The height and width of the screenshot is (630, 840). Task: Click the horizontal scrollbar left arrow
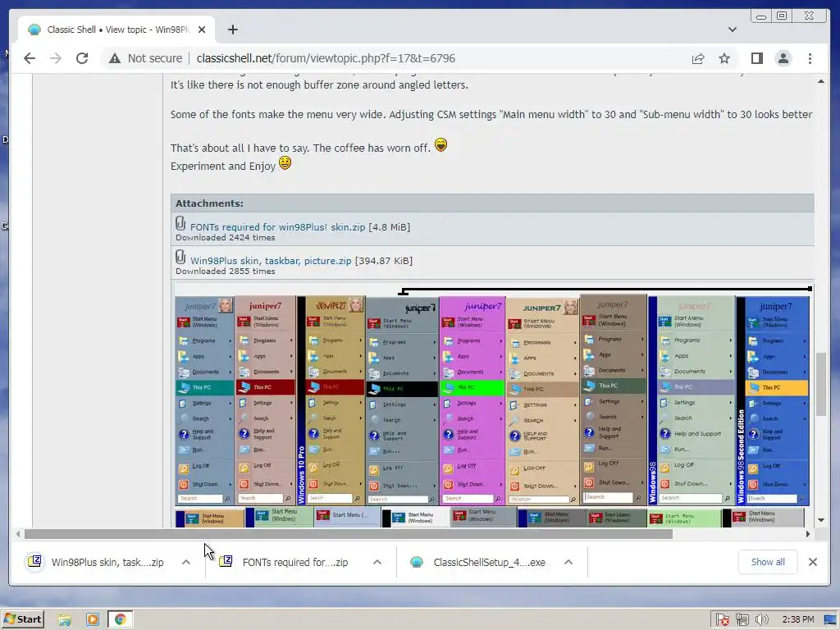pyautogui.click(x=18, y=533)
